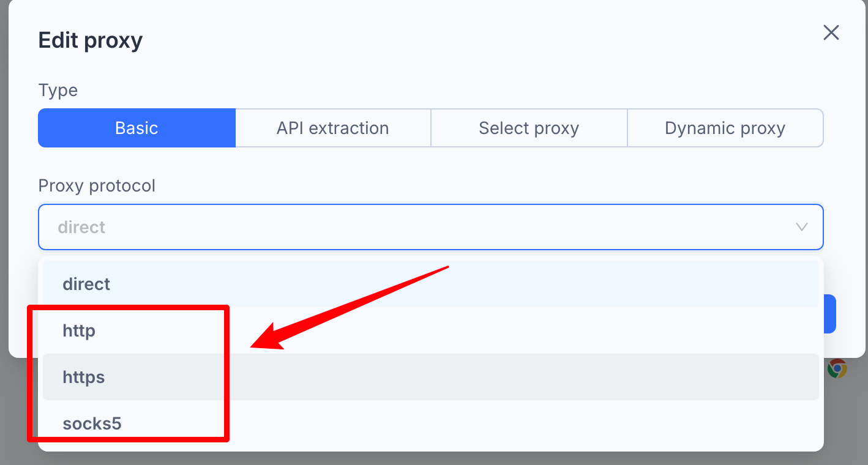Image resolution: width=868 pixels, height=465 pixels.
Task: Close the Edit proxy dialog
Action: (831, 32)
